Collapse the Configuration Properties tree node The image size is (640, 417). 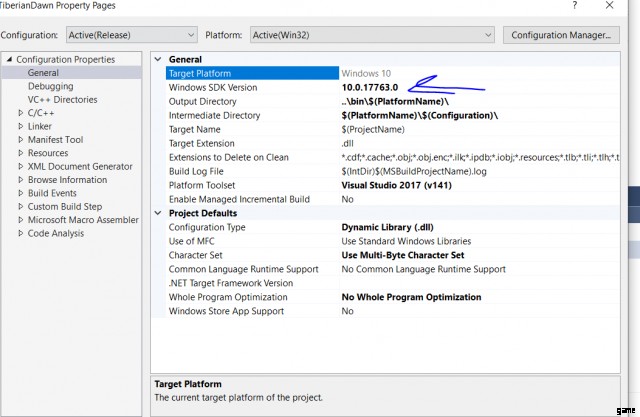(10, 60)
